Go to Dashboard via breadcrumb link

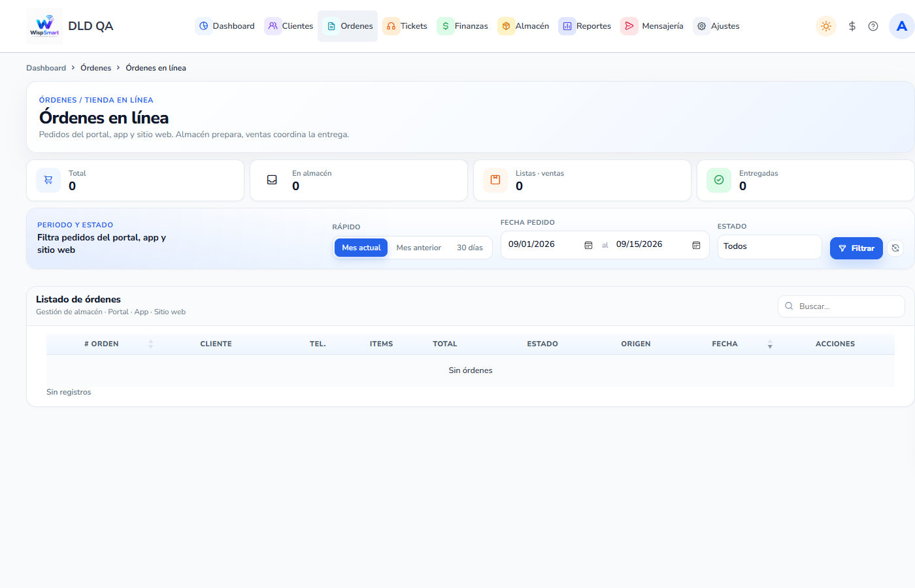46,68
